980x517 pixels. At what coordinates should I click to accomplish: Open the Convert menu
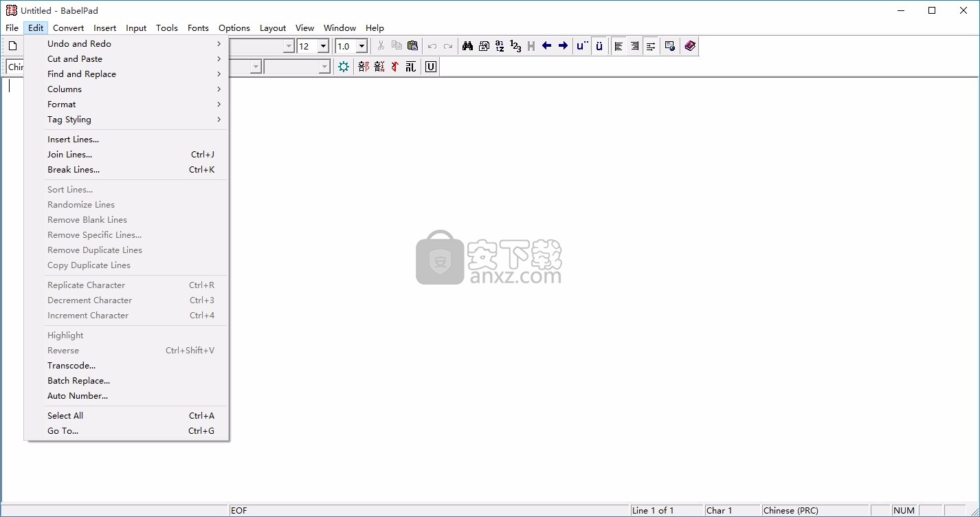(68, 28)
